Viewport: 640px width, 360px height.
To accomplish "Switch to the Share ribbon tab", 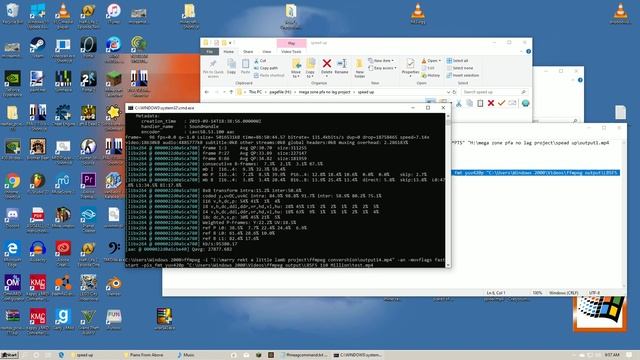I will (248, 51).
